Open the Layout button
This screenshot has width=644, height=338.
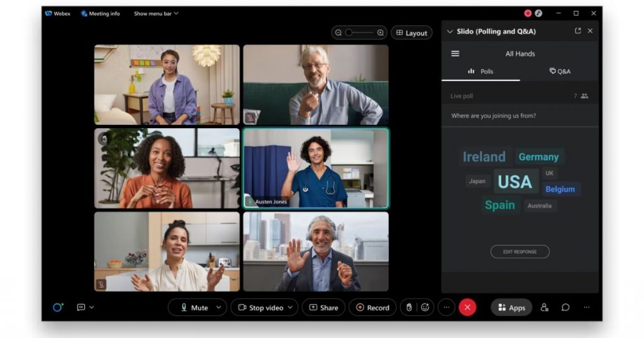point(411,33)
